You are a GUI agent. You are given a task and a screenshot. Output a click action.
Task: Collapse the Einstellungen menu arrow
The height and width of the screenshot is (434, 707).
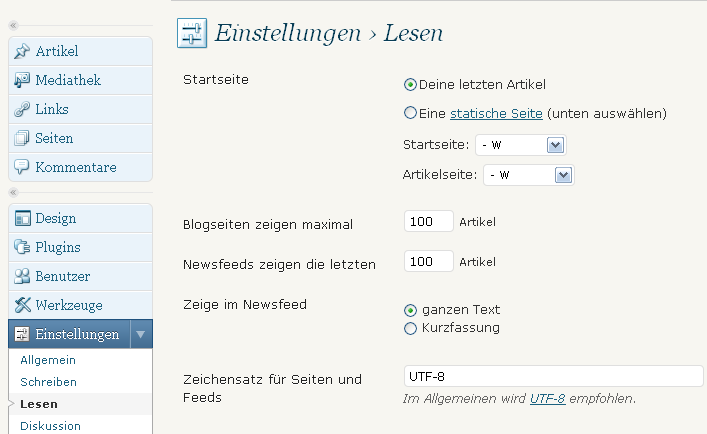click(140, 335)
